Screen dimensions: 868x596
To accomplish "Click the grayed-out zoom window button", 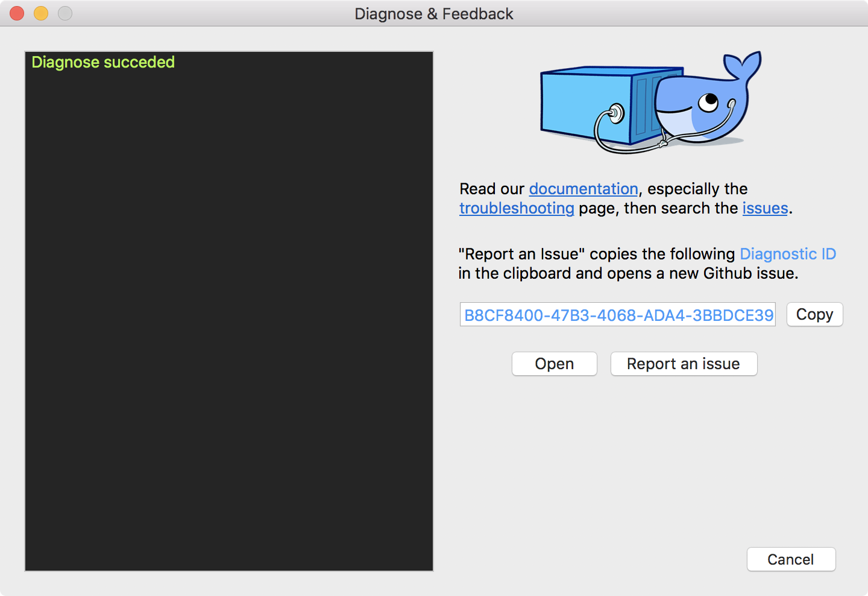I will [65, 13].
